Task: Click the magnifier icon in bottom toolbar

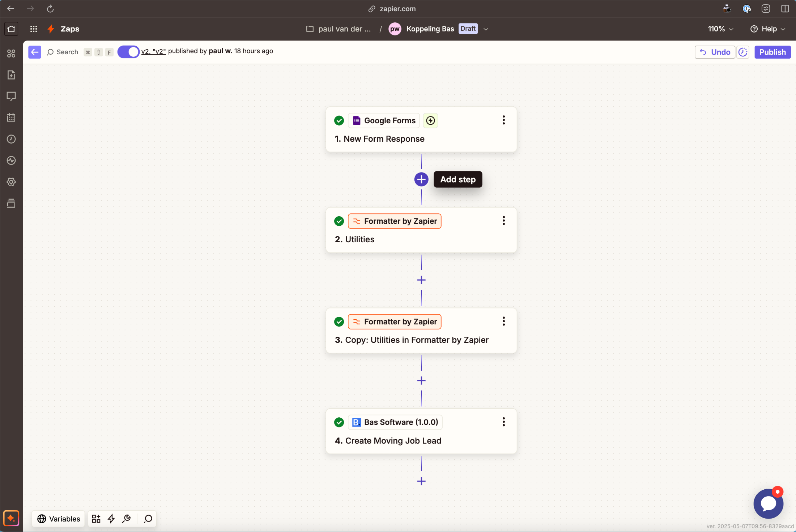Action: click(x=148, y=519)
